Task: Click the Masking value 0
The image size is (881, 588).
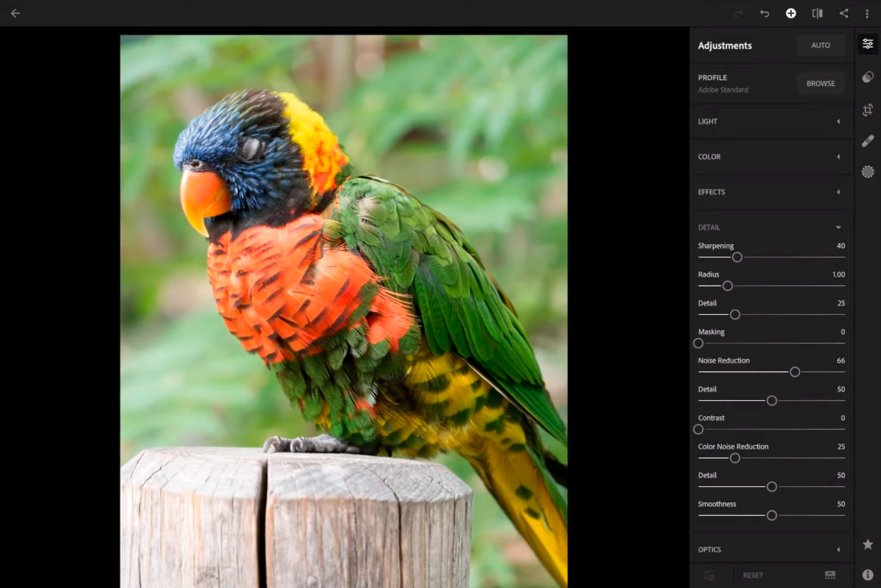Action: click(x=843, y=332)
